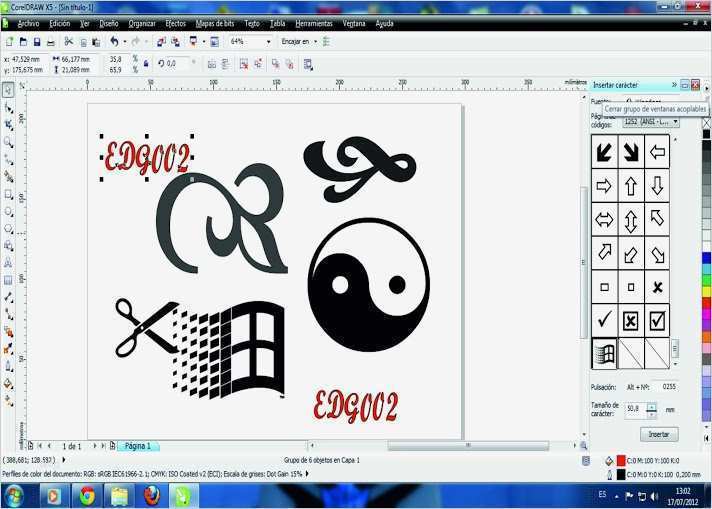Click the Insertar button
The width and height of the screenshot is (712, 509).
pyautogui.click(x=659, y=434)
